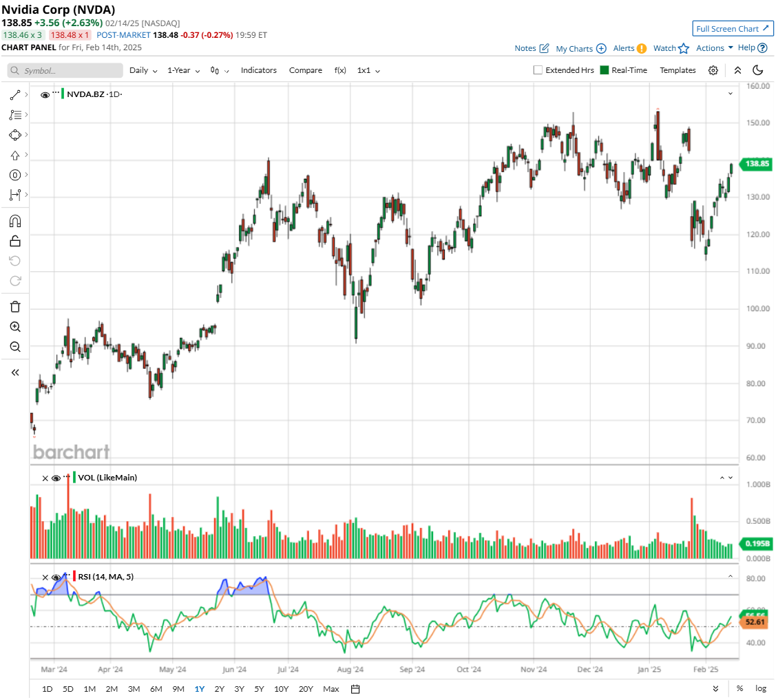Open the calendar date range picker
This screenshot has width=778, height=700.
[x=355, y=689]
